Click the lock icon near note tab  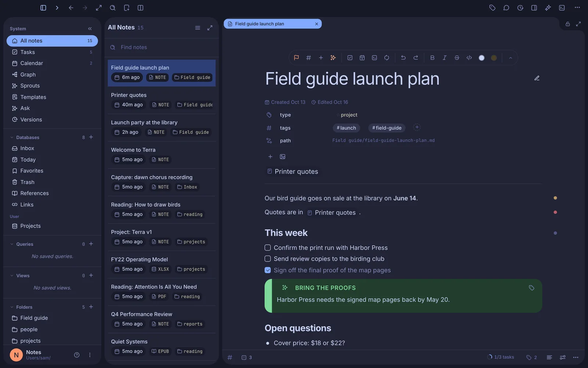coord(568,24)
